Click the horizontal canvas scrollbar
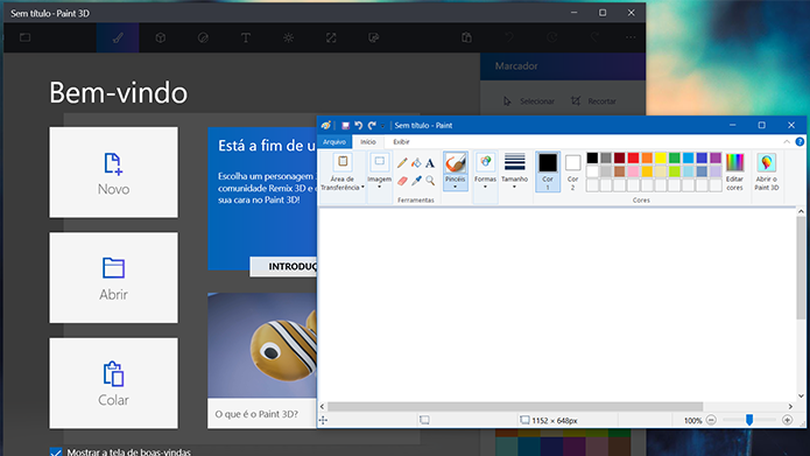 [515, 406]
